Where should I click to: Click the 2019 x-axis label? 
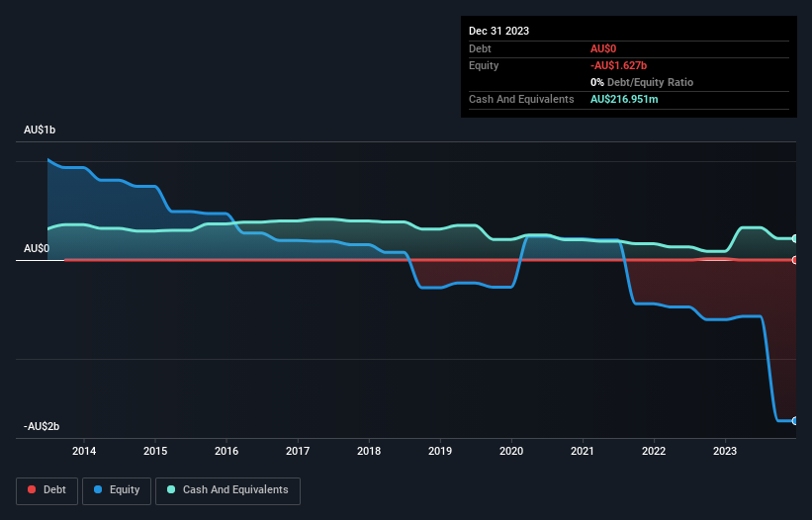click(x=440, y=451)
